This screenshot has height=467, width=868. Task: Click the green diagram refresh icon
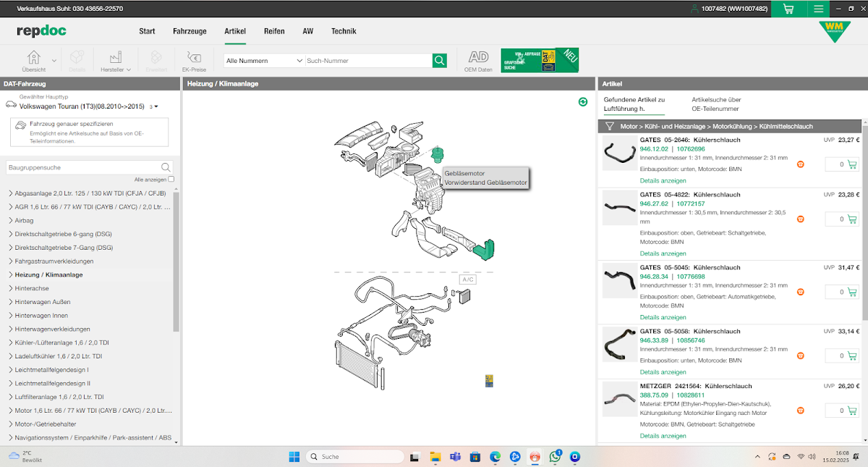[x=583, y=102]
